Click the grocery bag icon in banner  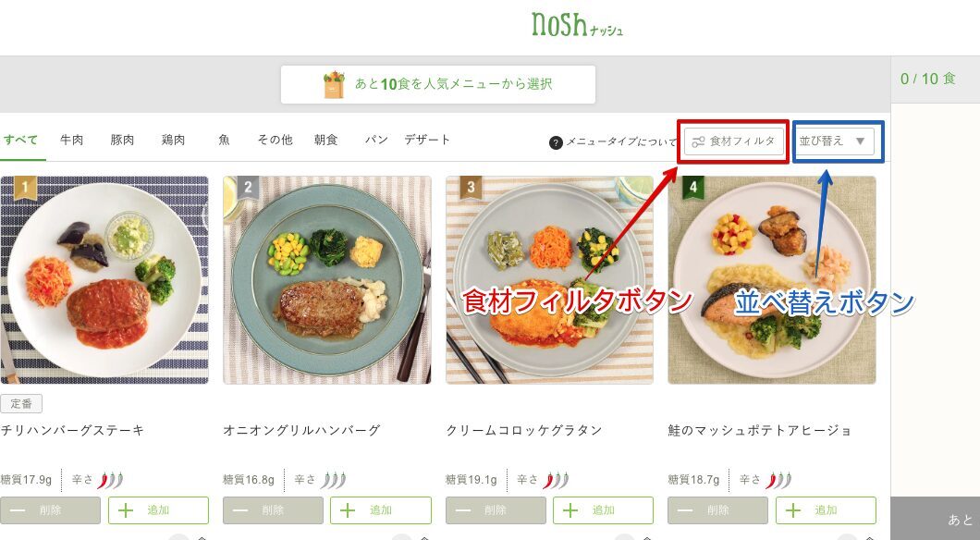(334, 84)
